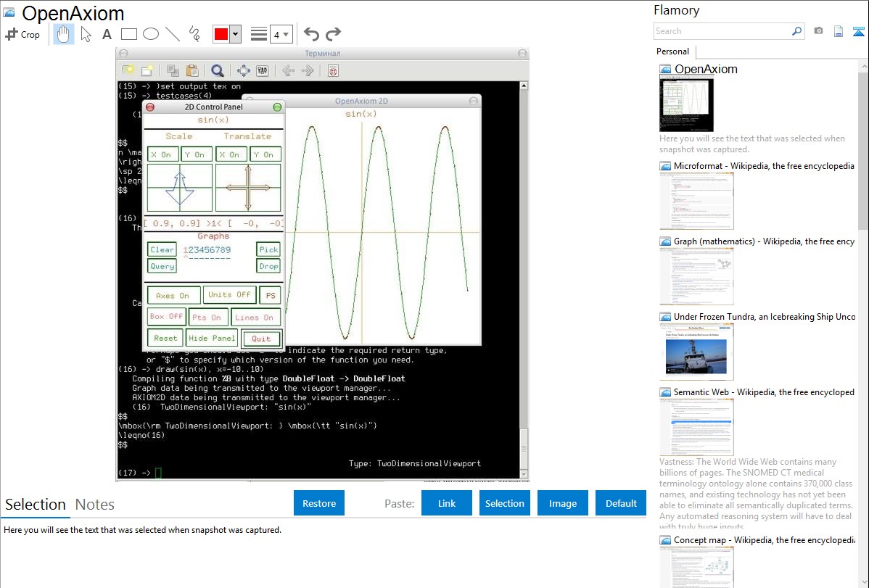Open the Under Frozen Tundra snapshot thumbnail
Viewport: 869px width, 588px height.
tap(696, 352)
